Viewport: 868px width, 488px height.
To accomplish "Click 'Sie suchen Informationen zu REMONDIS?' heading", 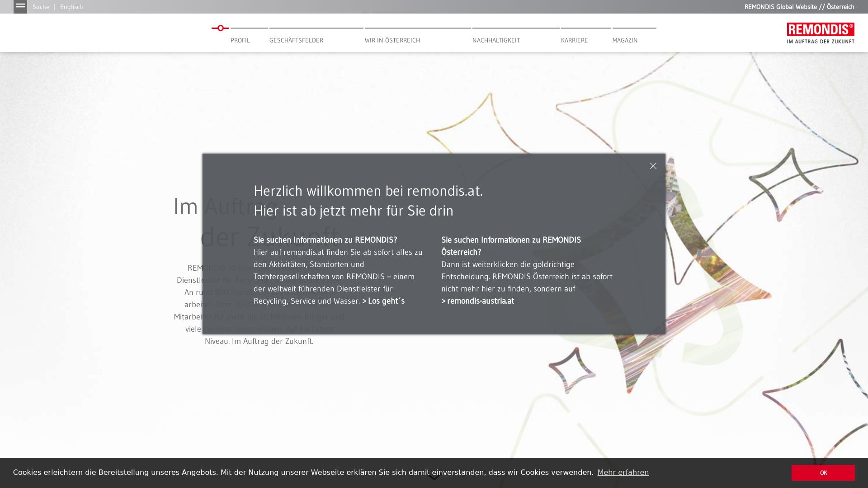I will [x=325, y=240].
